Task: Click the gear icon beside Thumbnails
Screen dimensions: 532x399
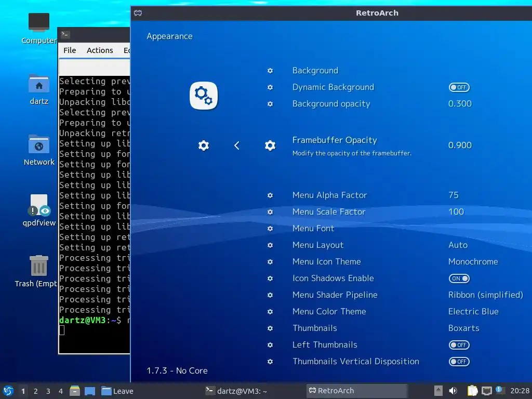Action: [270, 328]
